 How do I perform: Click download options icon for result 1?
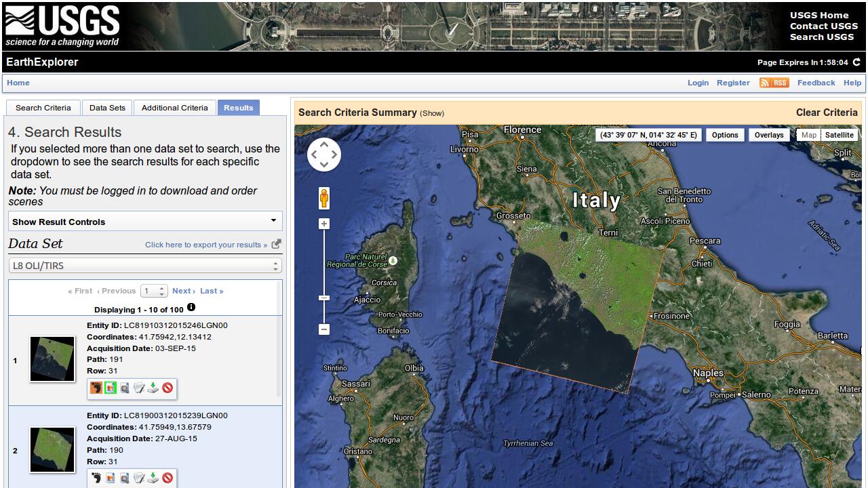tap(153, 388)
